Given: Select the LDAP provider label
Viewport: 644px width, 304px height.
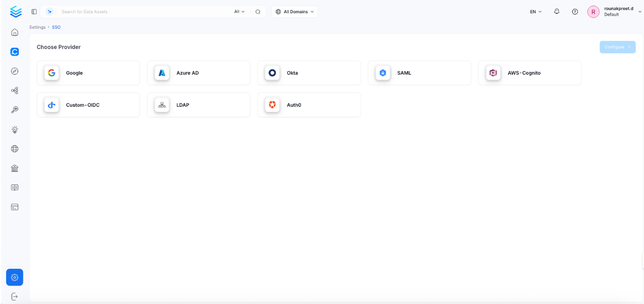Looking at the screenshot, I should 183,105.
